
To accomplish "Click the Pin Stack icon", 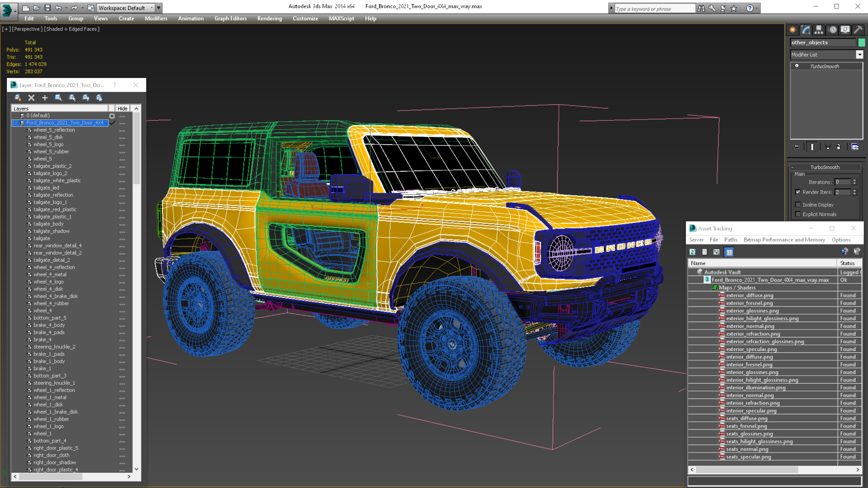I will (796, 147).
